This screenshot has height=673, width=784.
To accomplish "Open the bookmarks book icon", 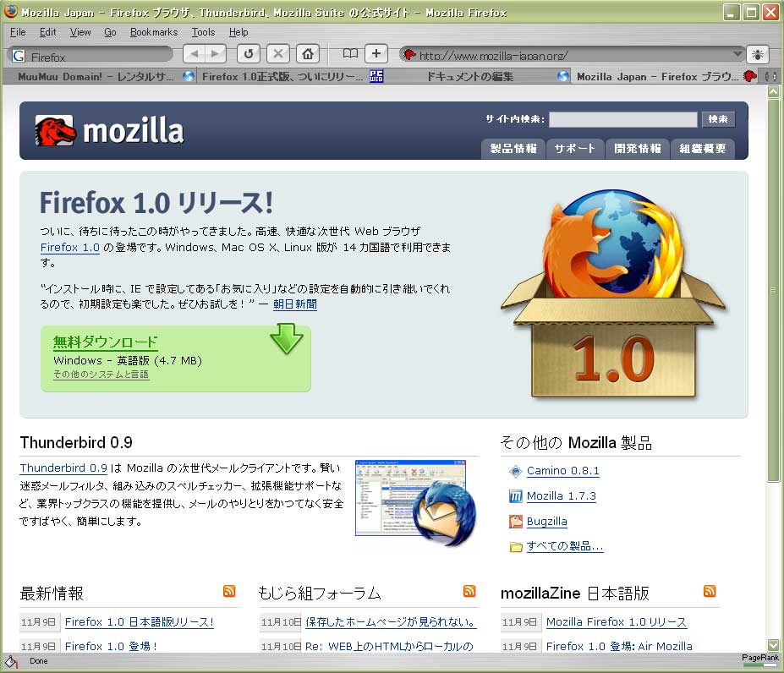I will [x=350, y=53].
